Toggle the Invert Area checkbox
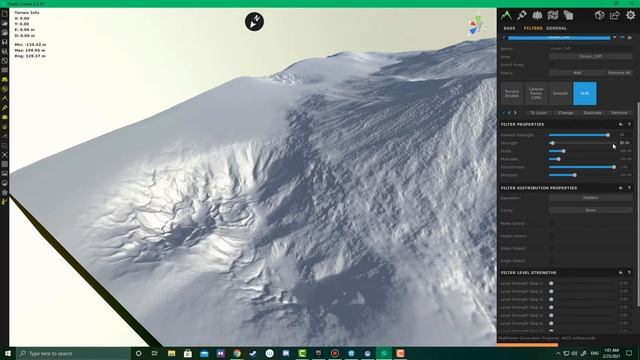Screen dimensions: 640x360 pyautogui.click(x=552, y=64)
